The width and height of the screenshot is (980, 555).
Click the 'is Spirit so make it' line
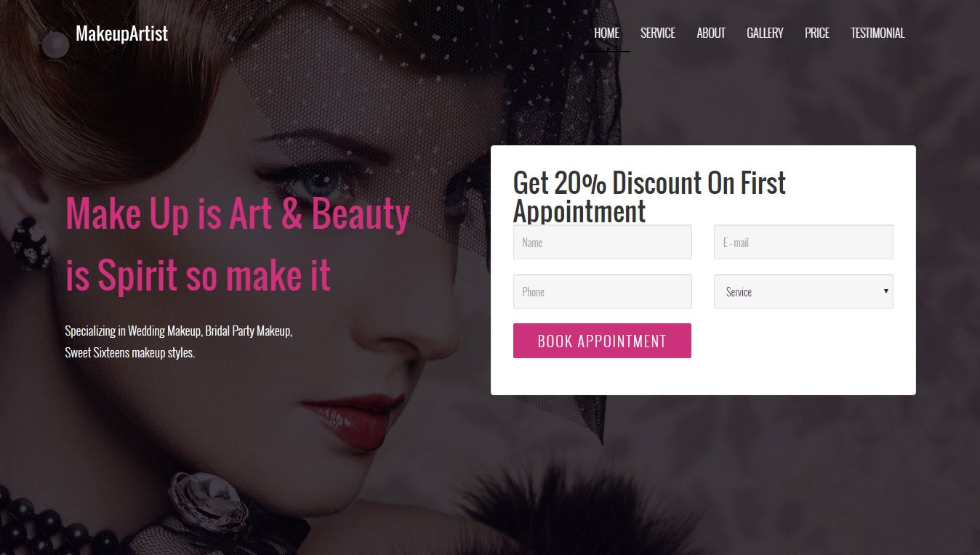[198, 275]
